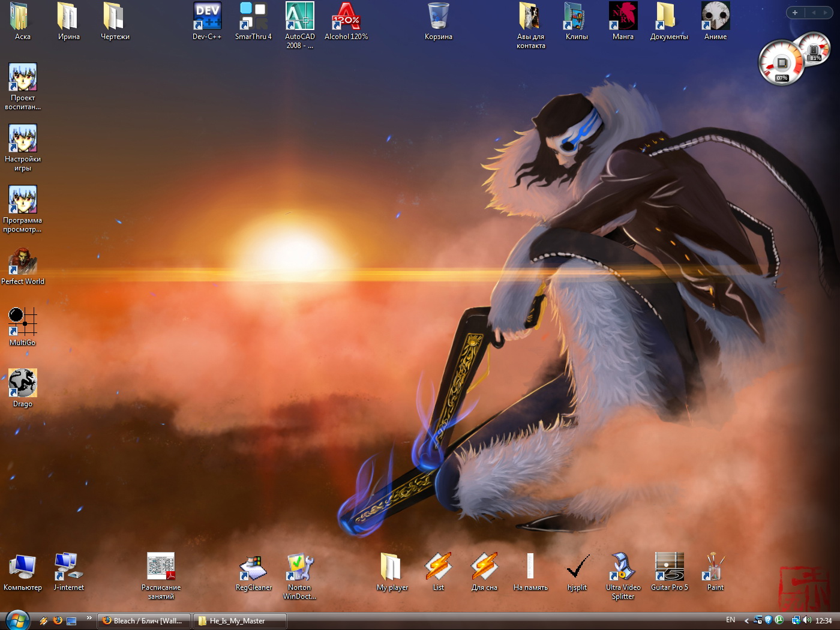Click the uTorrent tray icon
This screenshot has height=630, width=840.
[779, 620]
